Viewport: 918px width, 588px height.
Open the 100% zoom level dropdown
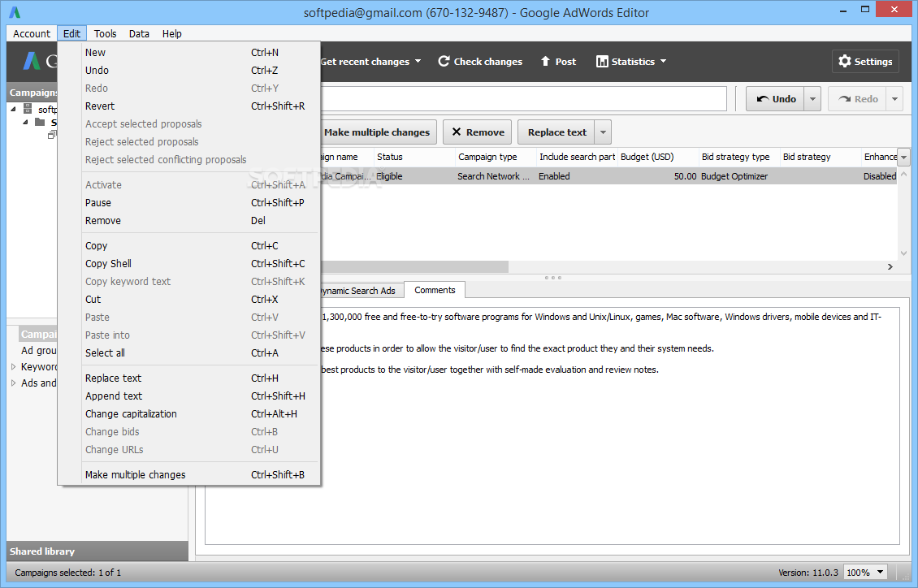point(866,573)
